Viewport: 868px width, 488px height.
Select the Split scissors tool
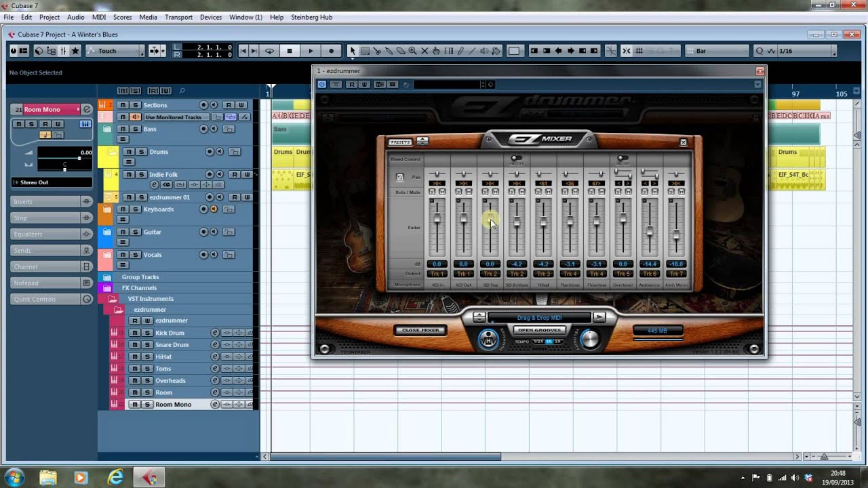377,51
